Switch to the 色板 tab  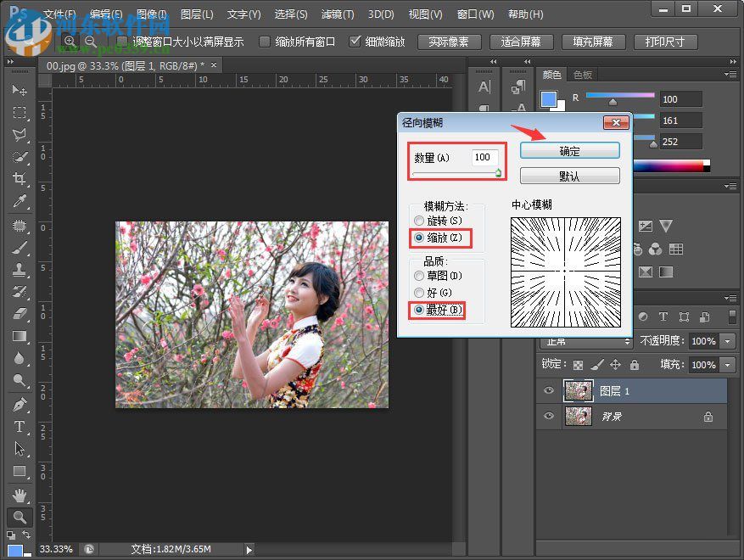pos(582,74)
